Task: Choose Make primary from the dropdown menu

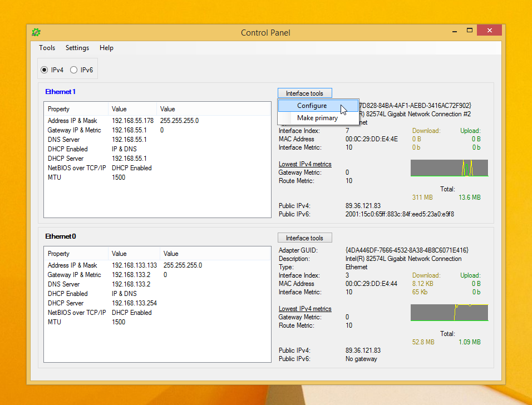Action: click(x=318, y=118)
